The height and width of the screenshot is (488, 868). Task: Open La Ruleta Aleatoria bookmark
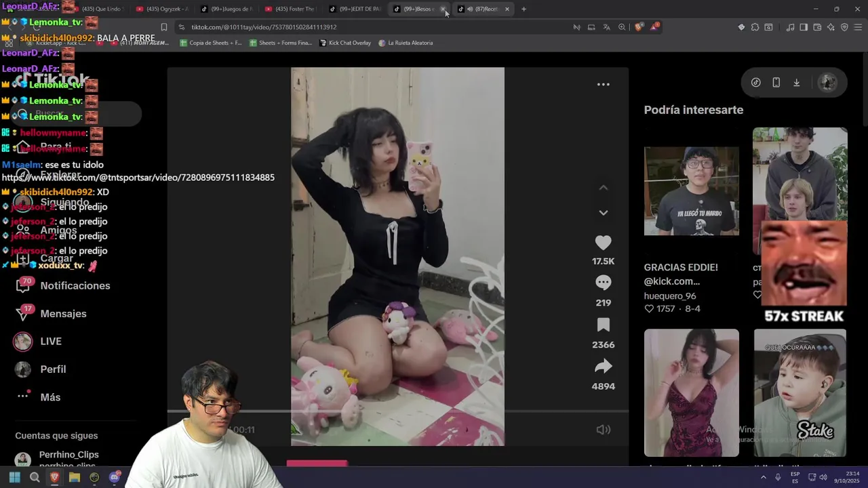(x=406, y=43)
